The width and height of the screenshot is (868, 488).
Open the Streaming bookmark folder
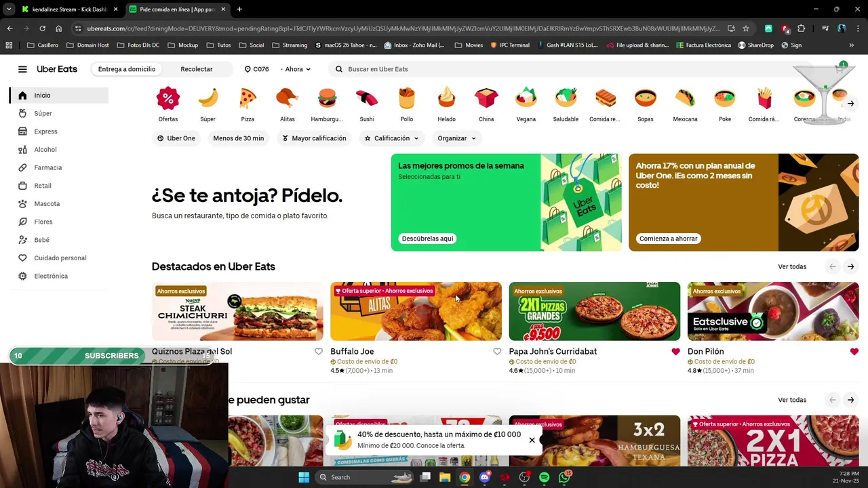[289, 45]
